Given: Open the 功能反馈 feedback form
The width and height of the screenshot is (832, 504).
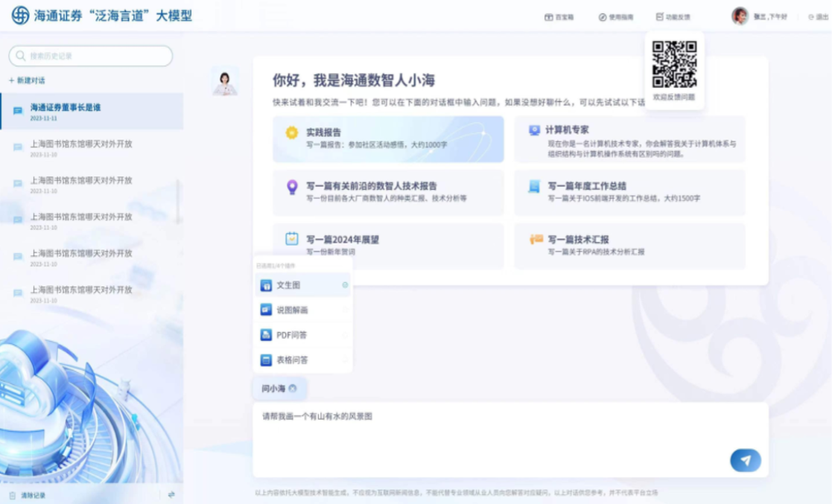Looking at the screenshot, I should point(673,17).
